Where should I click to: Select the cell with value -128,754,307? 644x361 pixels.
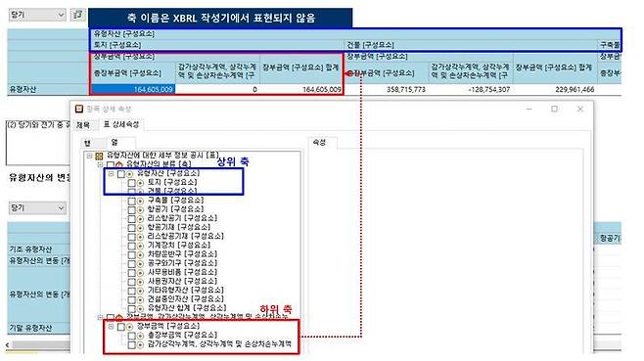pyautogui.click(x=471, y=89)
